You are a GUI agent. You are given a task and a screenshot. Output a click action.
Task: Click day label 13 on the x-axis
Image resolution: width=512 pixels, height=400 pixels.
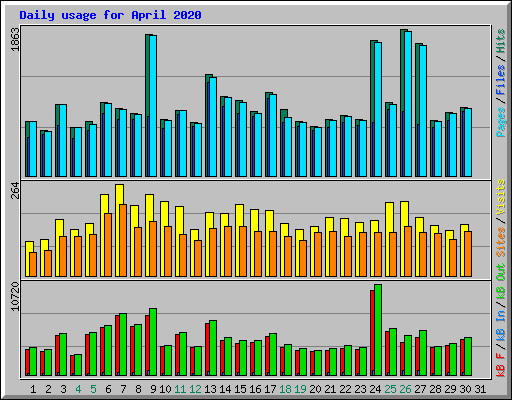click(210, 389)
